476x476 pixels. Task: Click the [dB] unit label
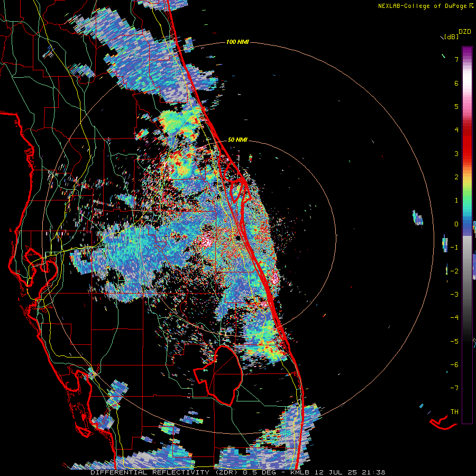(451, 37)
